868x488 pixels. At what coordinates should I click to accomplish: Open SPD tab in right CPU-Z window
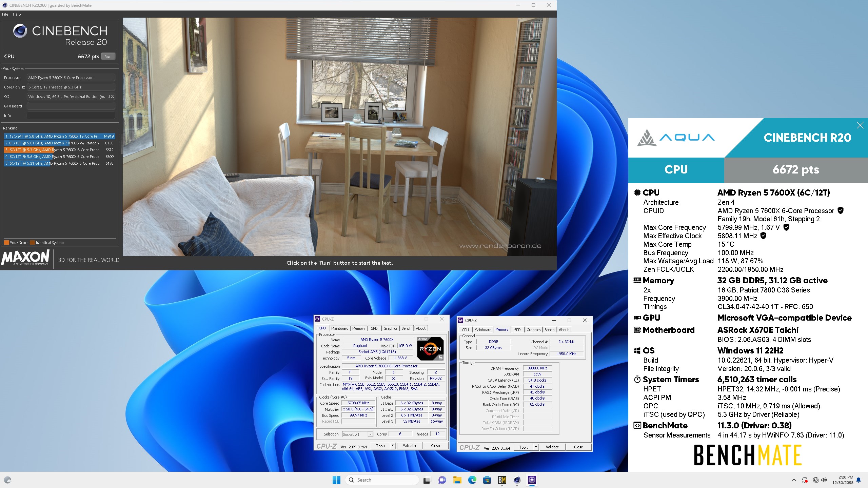(x=517, y=330)
